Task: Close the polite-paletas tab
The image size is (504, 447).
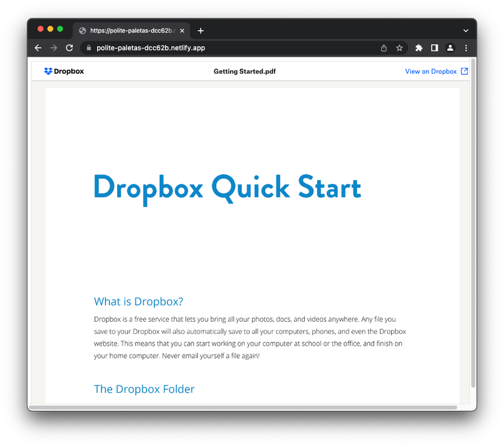Action: click(x=182, y=30)
